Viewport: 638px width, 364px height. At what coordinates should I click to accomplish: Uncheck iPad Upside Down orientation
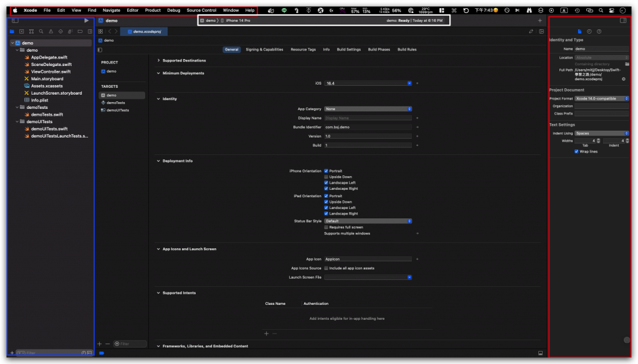click(326, 202)
